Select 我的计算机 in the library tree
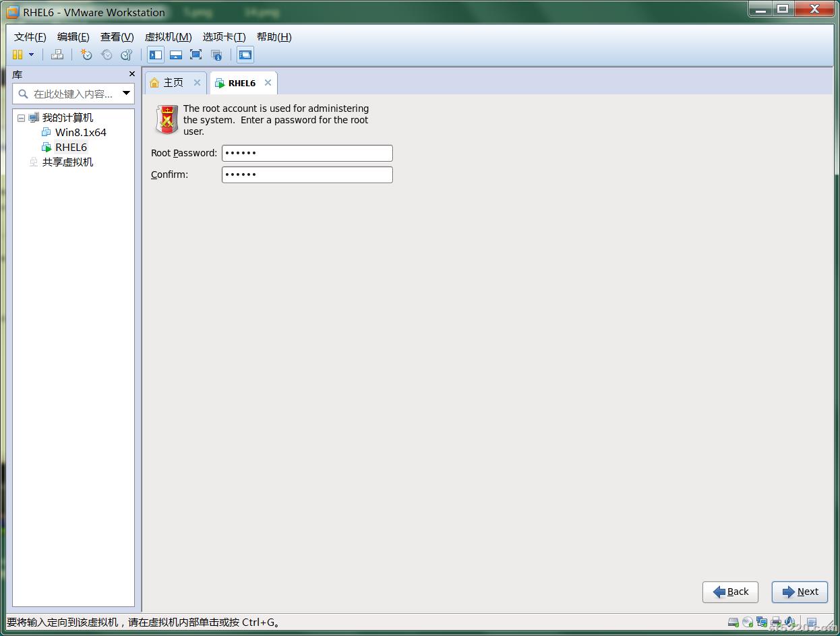Screen dimensions: 840x636 [x=67, y=118]
